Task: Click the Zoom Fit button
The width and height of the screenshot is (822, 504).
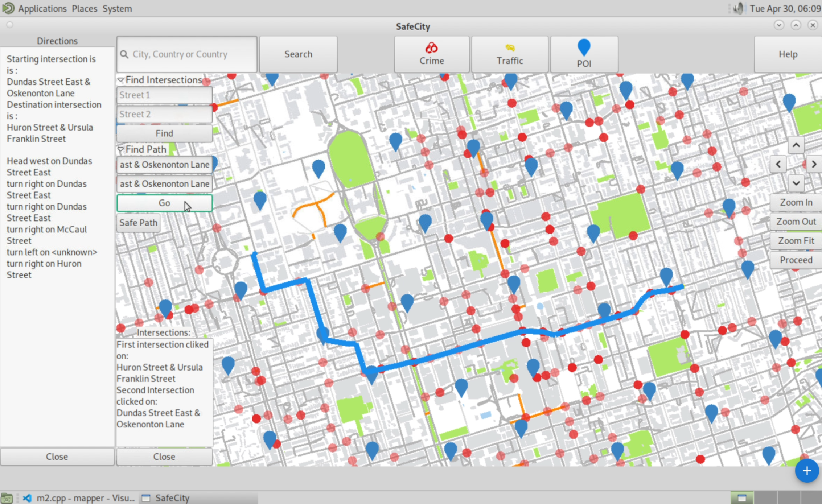Action: 796,241
